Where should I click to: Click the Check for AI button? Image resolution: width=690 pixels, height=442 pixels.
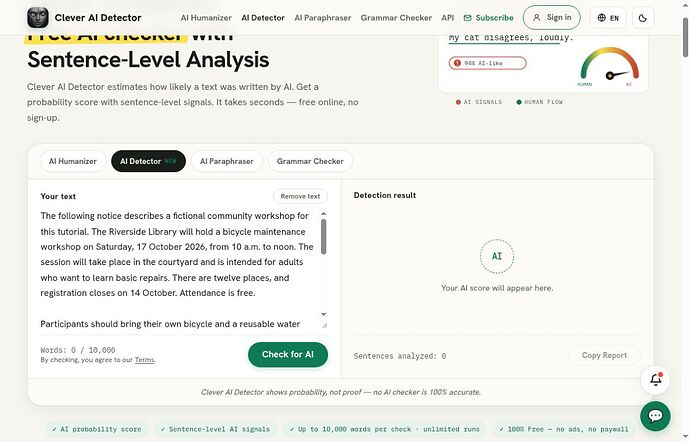tap(288, 354)
